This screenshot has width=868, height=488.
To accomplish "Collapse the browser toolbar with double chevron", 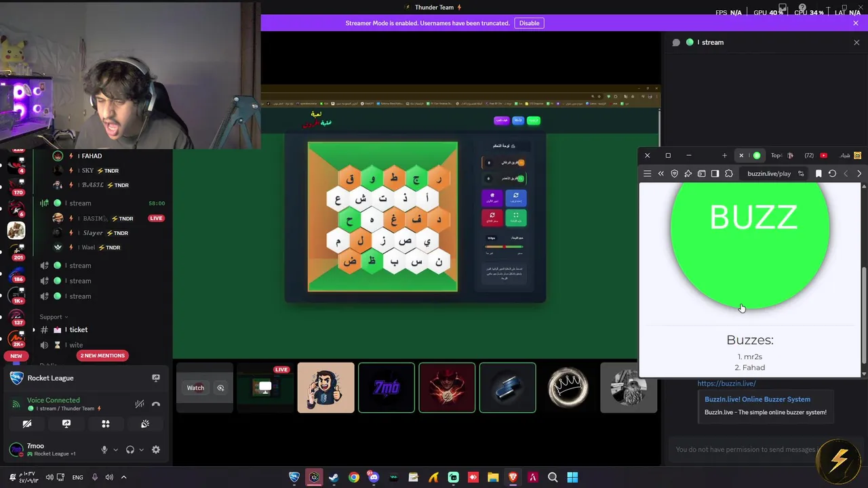I will click(x=661, y=174).
